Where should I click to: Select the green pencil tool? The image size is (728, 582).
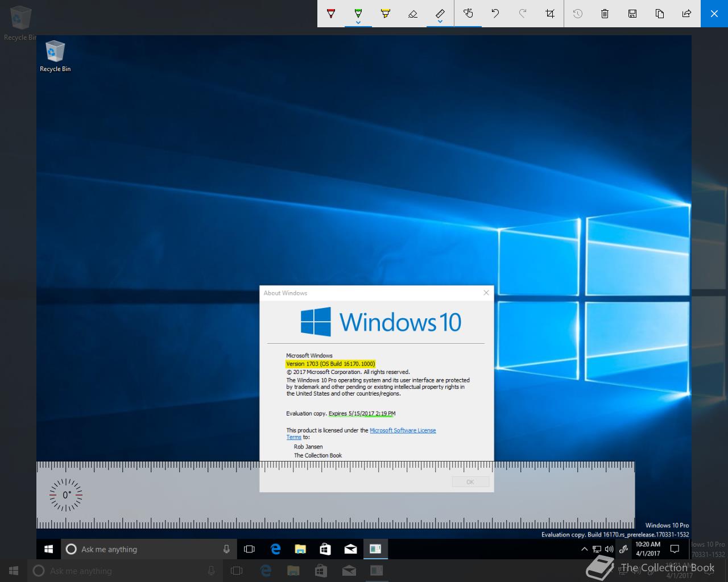tap(358, 13)
